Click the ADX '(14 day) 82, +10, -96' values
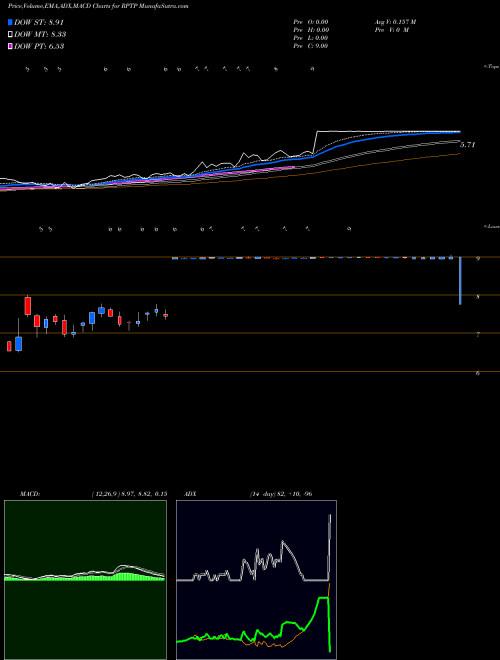 coord(281,494)
